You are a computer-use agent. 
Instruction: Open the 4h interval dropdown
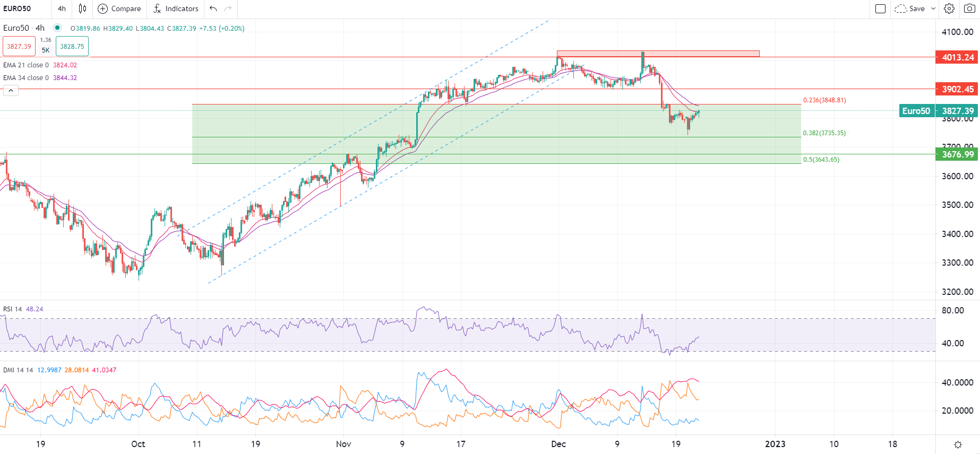click(62, 8)
